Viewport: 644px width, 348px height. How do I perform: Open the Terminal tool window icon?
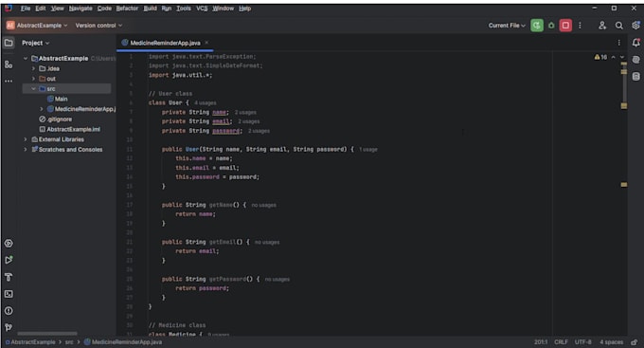(x=9, y=294)
